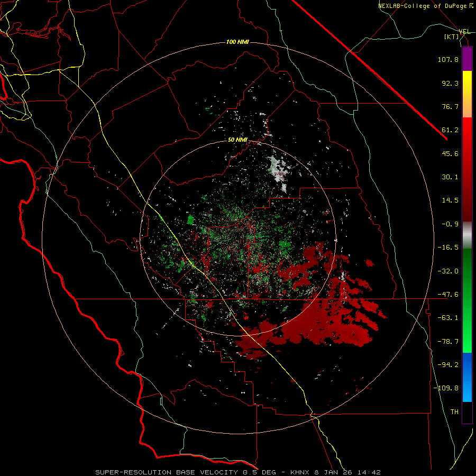Click the -109.8 value on the velocity scale
Viewport: 476px width, 476px height.
point(446,388)
